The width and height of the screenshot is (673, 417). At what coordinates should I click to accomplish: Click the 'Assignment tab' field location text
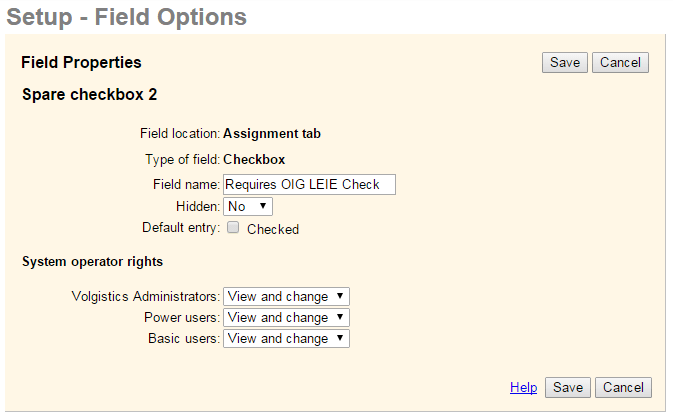(x=271, y=132)
